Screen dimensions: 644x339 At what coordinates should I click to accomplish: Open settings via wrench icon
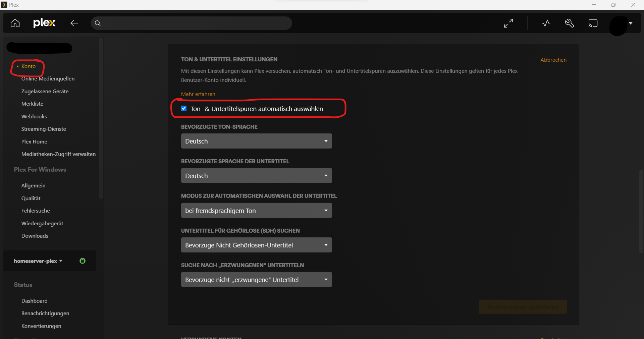coord(570,23)
